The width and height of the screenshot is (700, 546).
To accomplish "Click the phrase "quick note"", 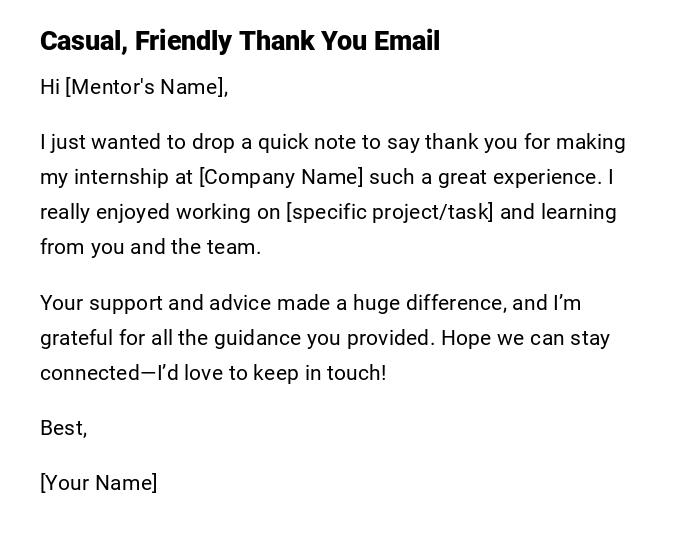I will [x=303, y=142].
